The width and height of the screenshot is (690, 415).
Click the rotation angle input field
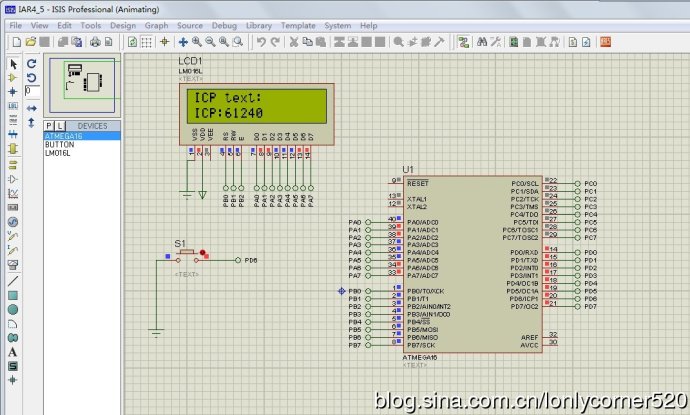click(x=32, y=92)
